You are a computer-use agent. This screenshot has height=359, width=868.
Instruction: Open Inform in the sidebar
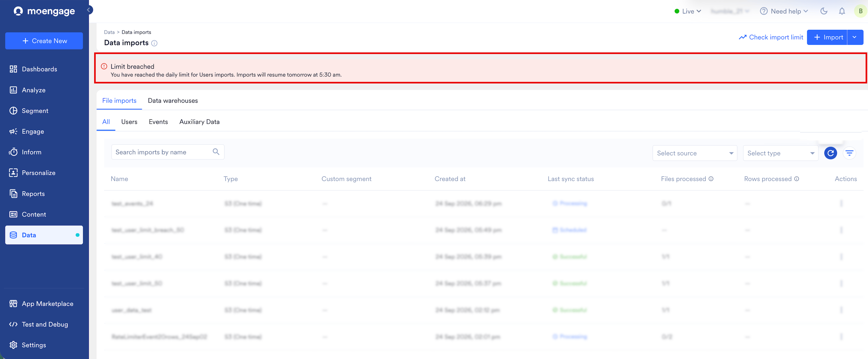(x=44, y=152)
